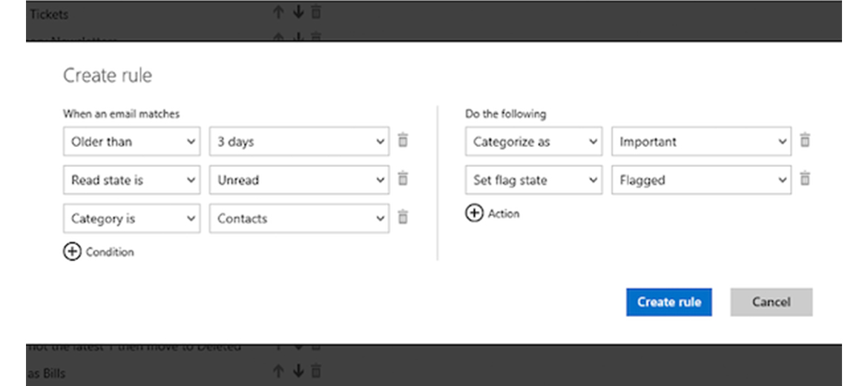Delete the 'Read state is' condition row

point(403,179)
